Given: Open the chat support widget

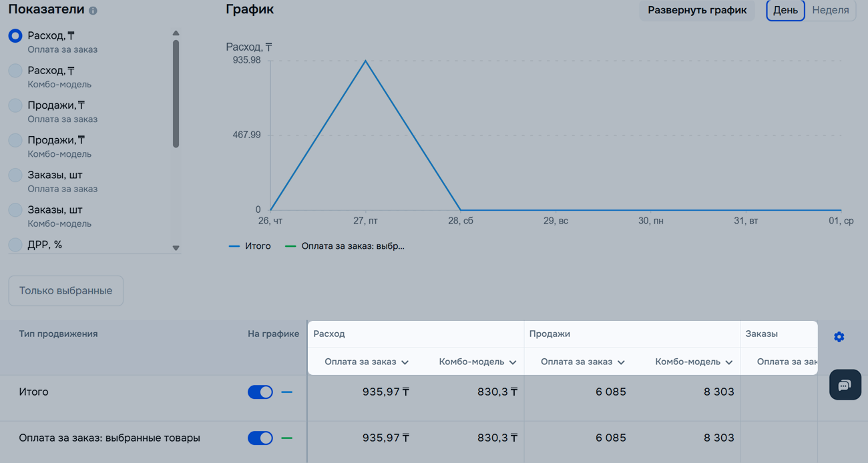Looking at the screenshot, I should coord(845,386).
